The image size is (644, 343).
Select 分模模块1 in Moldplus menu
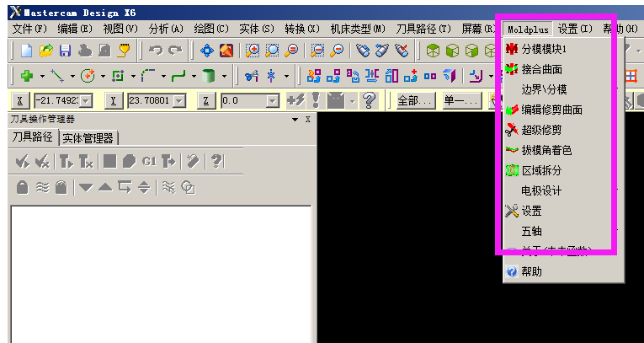pyautogui.click(x=563, y=50)
